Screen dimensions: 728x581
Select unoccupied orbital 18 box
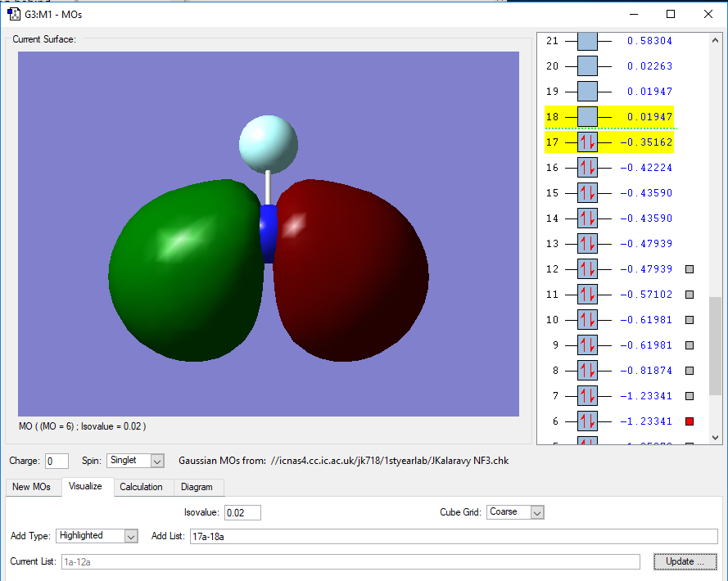click(x=587, y=117)
